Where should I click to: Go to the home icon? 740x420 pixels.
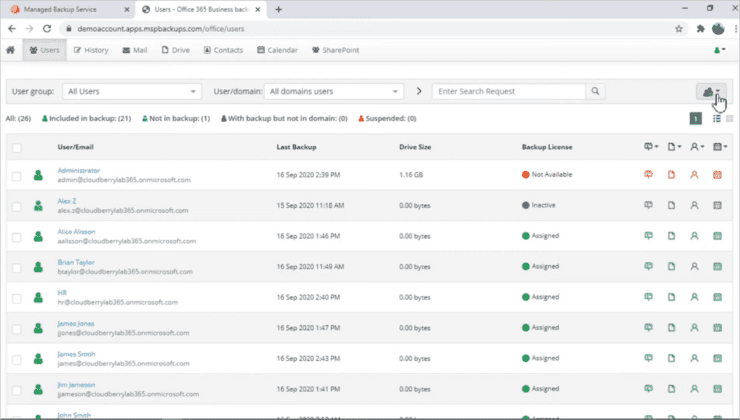point(10,50)
